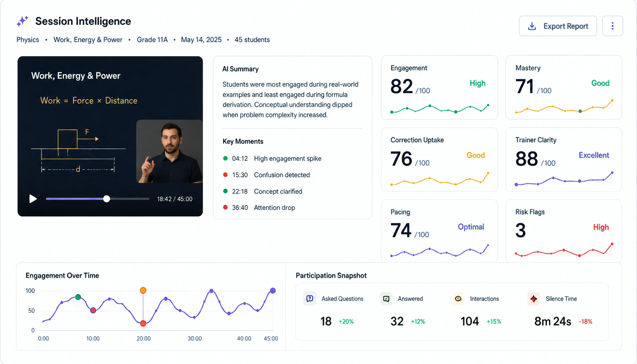The width and height of the screenshot is (637, 364).
Task: Open the three-dot more options menu
Action: point(612,26)
